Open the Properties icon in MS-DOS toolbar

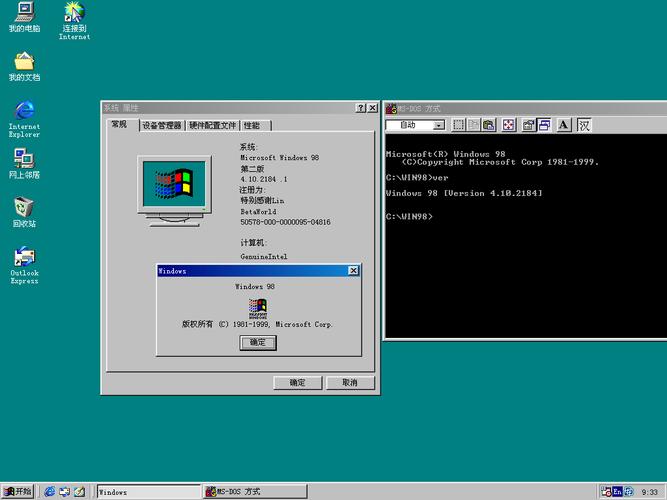coord(529,125)
